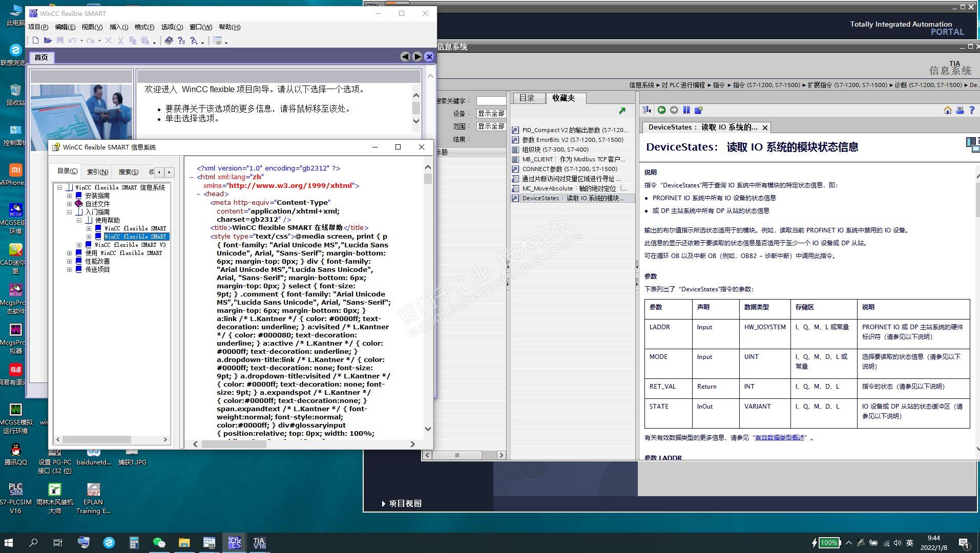Expand the WinCC flexible SMART V3 tree node

pos(79,245)
